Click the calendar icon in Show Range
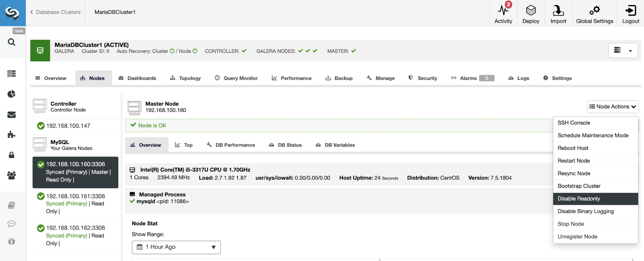Viewport: 644px width, 261px height. [139, 247]
